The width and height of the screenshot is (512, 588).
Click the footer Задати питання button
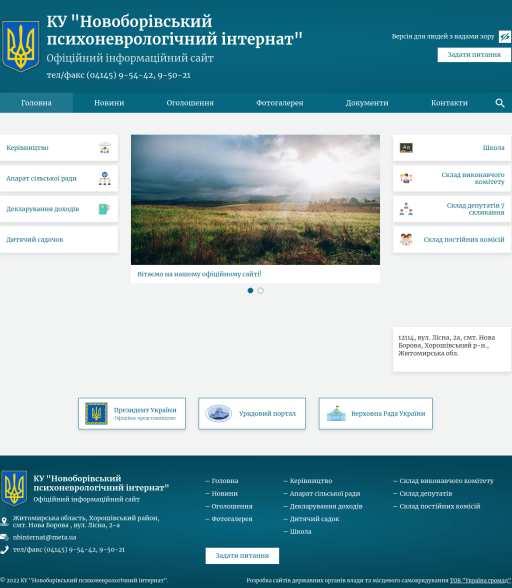point(242,556)
